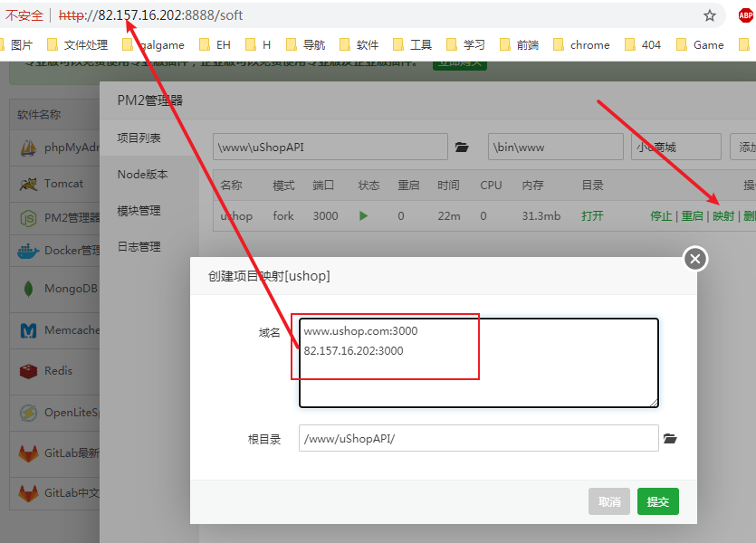The image size is (756, 543).
Task: Click the MongoDB leaf icon
Action: (28, 289)
